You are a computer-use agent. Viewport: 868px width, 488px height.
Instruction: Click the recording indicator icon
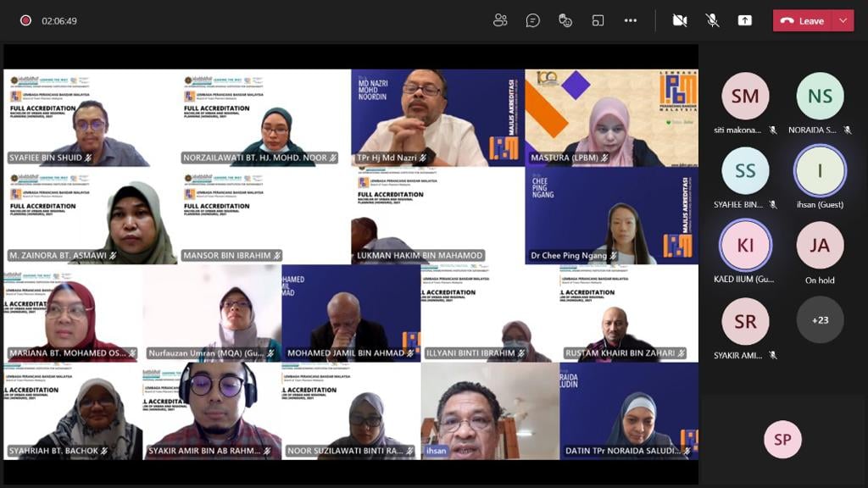25,20
